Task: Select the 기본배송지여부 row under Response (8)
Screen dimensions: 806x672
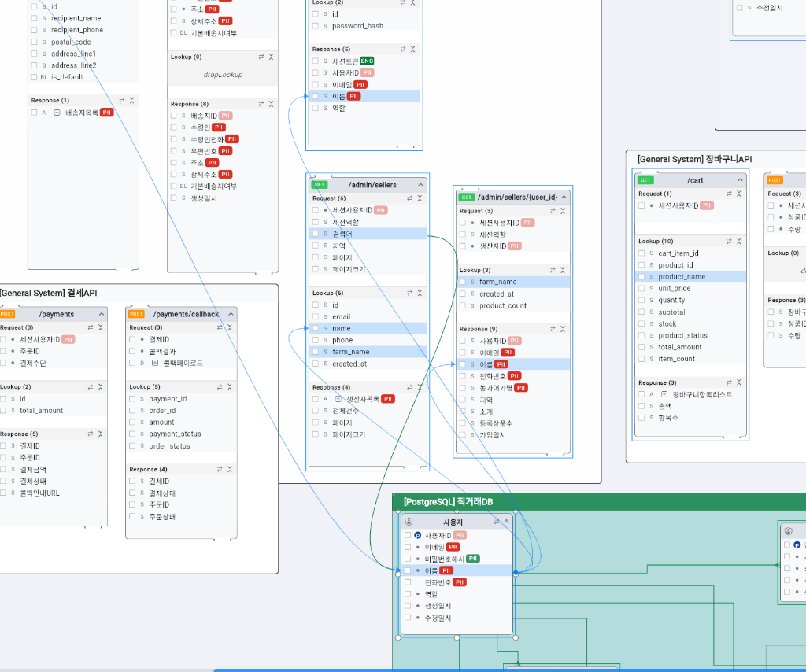Action: pos(223,186)
